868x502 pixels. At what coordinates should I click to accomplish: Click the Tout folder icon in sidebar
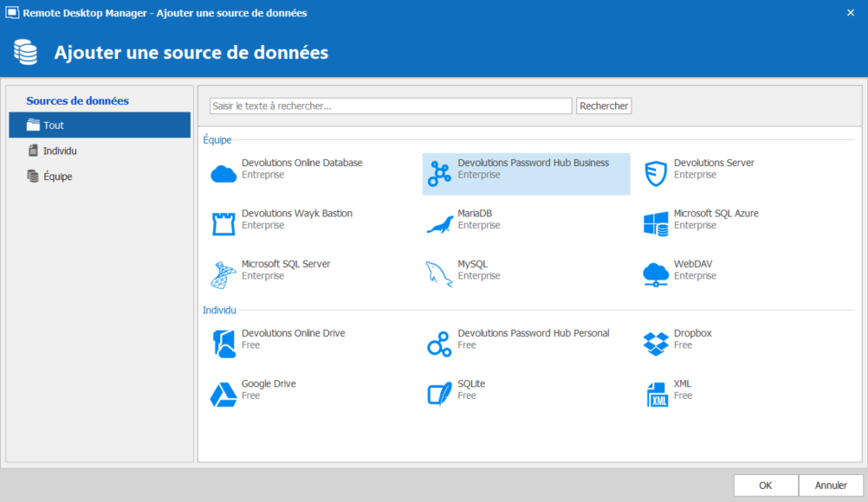[33, 125]
